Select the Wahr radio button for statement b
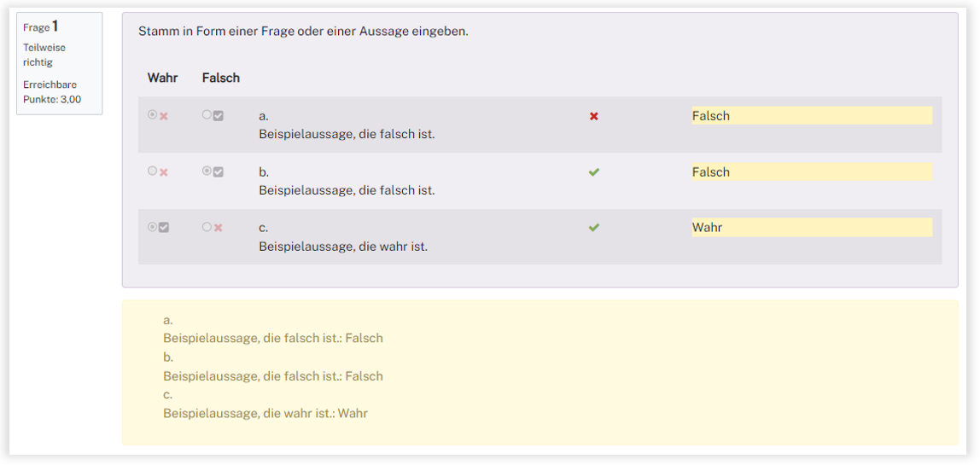The height and width of the screenshot is (465, 980). (152, 171)
